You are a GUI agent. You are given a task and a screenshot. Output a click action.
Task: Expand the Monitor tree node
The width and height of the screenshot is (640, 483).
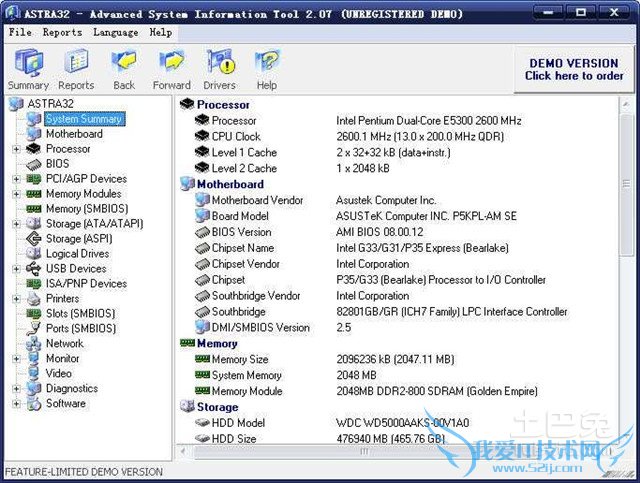point(16,359)
